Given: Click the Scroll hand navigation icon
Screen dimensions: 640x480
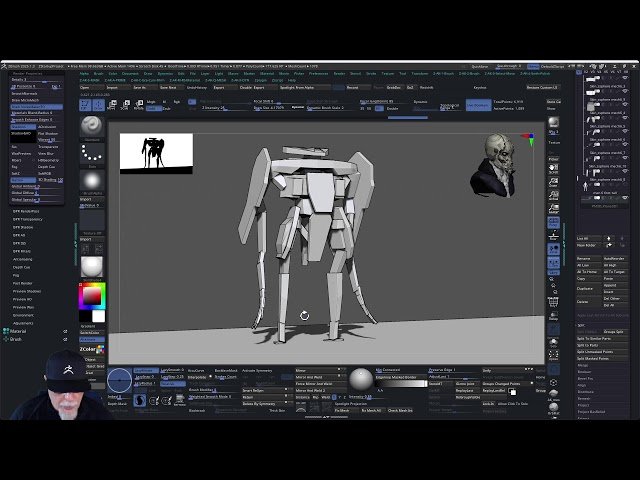Looking at the screenshot, I should click(553, 169).
